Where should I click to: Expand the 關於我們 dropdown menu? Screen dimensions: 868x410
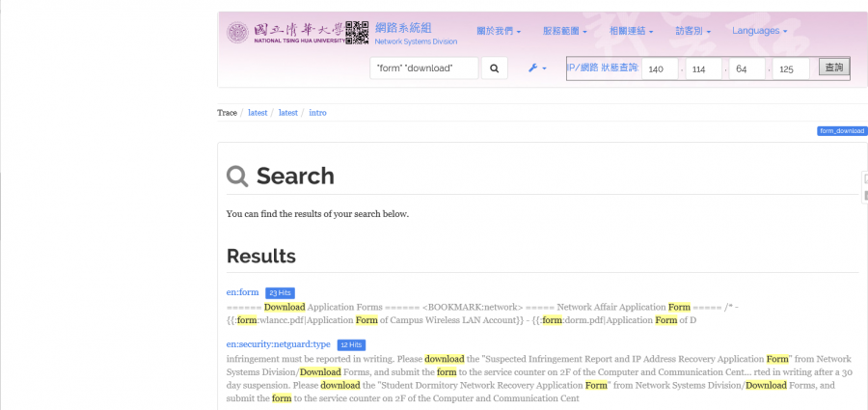click(499, 31)
